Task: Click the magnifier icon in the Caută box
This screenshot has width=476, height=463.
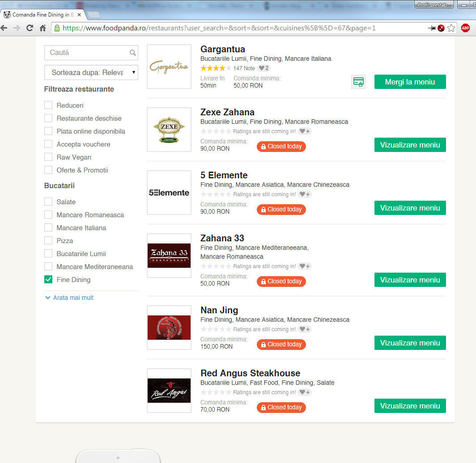Action: (133, 53)
